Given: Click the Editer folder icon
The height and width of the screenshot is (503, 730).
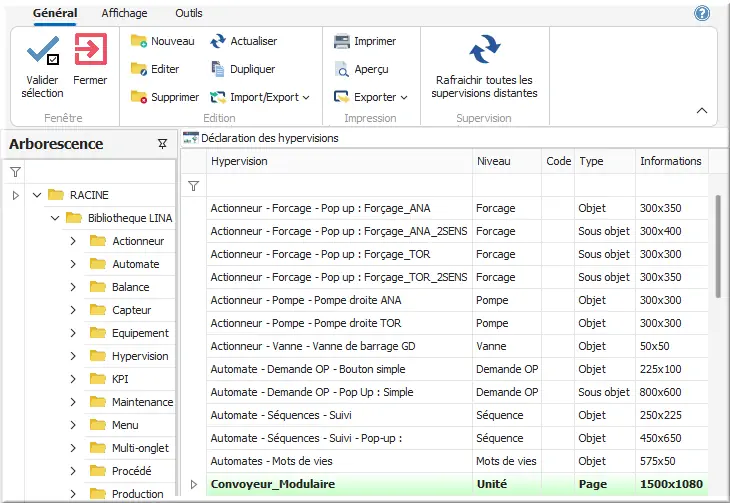Looking at the screenshot, I should point(139,69).
